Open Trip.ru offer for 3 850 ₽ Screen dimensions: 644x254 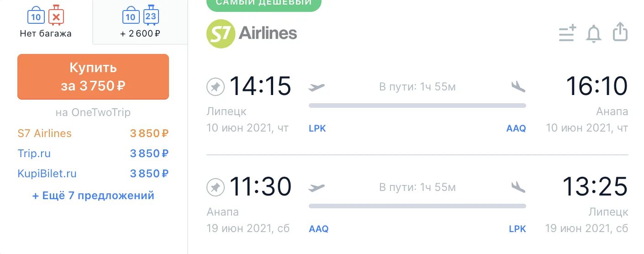tap(93, 153)
